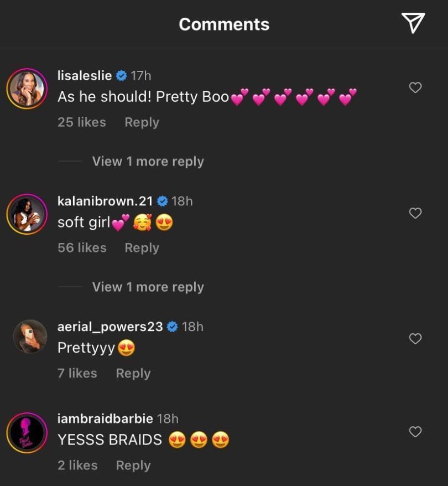Reply to lisaleslie's comment
The height and width of the screenshot is (486, 448).
142,122
